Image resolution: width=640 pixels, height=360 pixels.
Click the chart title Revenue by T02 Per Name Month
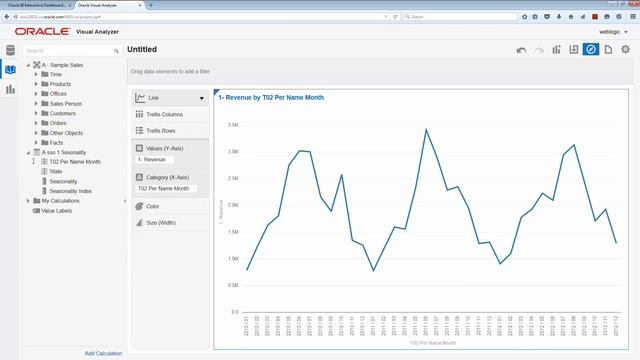pos(271,98)
